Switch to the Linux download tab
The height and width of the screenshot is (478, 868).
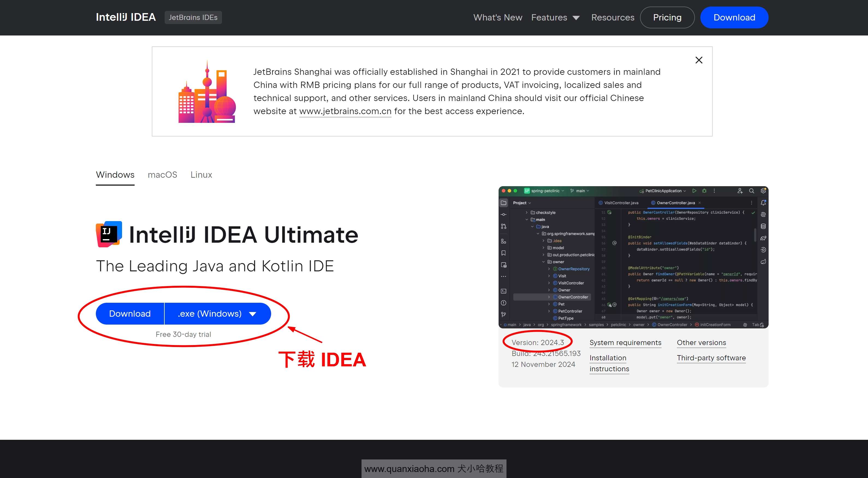point(202,174)
